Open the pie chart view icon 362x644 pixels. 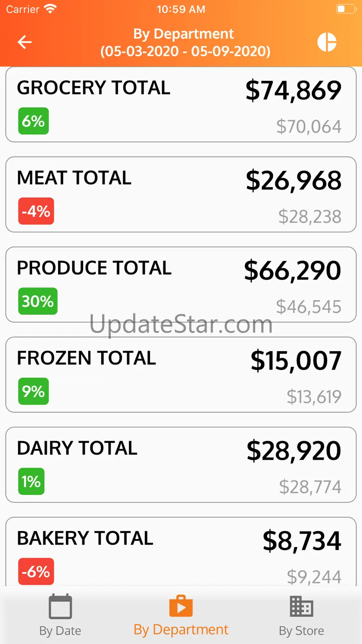[327, 42]
